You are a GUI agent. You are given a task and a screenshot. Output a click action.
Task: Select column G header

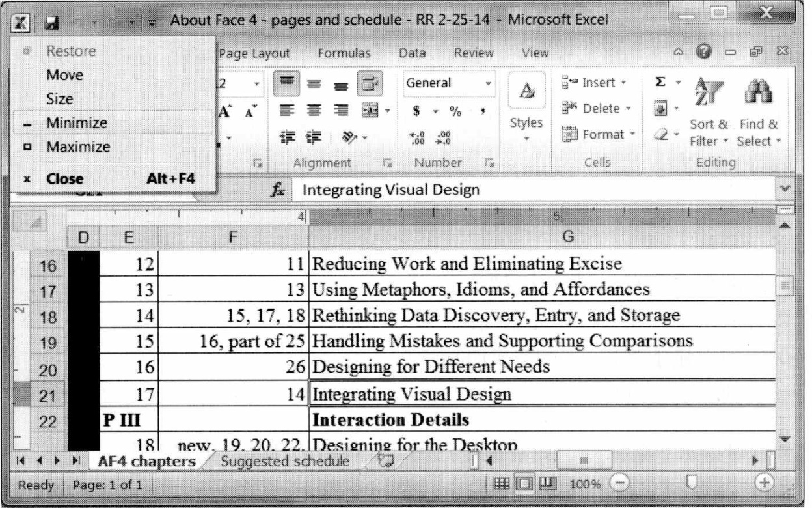pyautogui.click(x=542, y=238)
